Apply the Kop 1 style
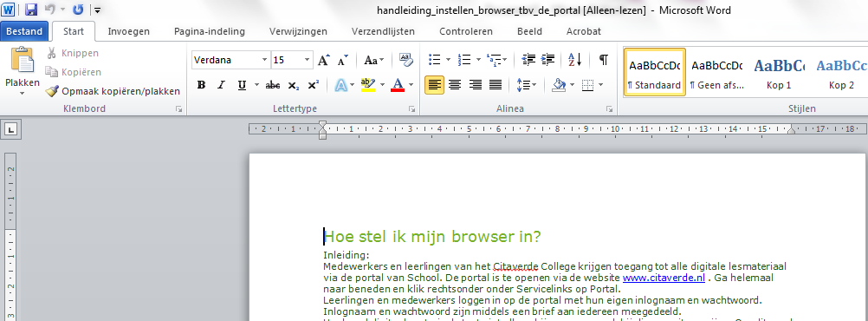Screen dimensions: 868x321 tap(779, 72)
